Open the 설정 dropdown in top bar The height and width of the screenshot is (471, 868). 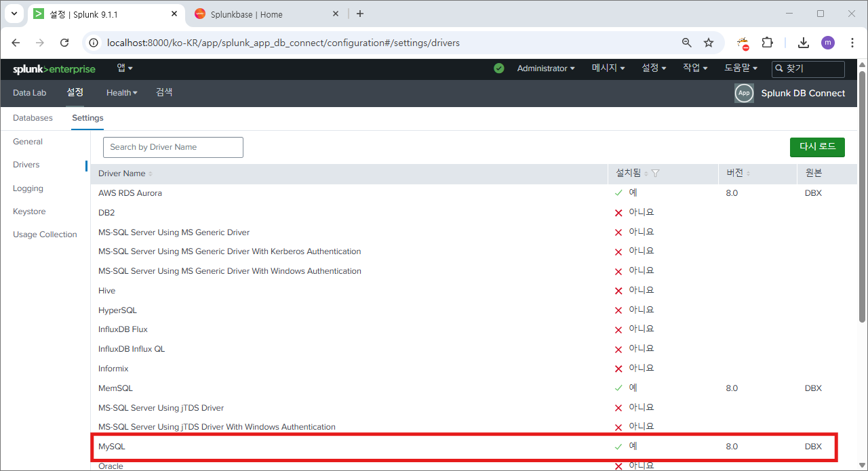654,68
